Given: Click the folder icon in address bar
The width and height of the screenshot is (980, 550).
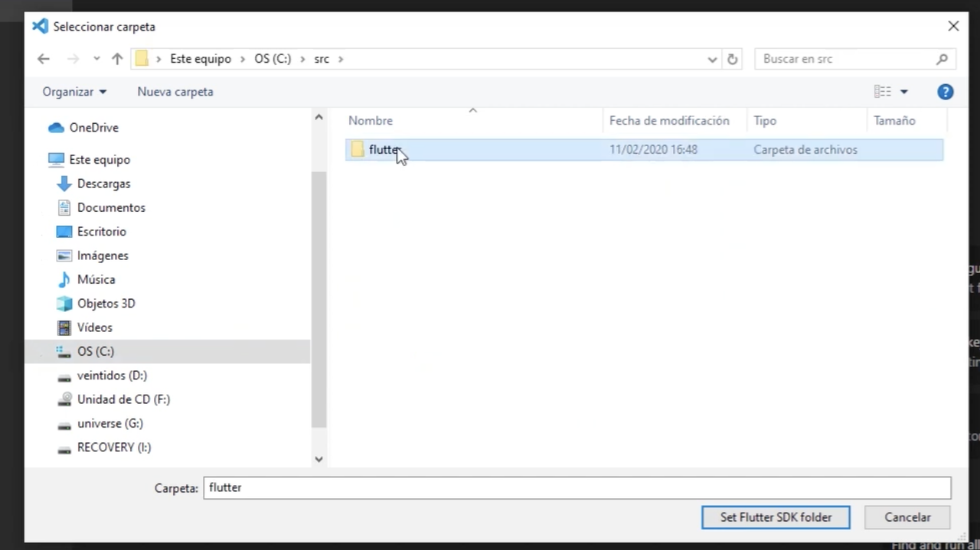Looking at the screenshot, I should tap(142, 59).
